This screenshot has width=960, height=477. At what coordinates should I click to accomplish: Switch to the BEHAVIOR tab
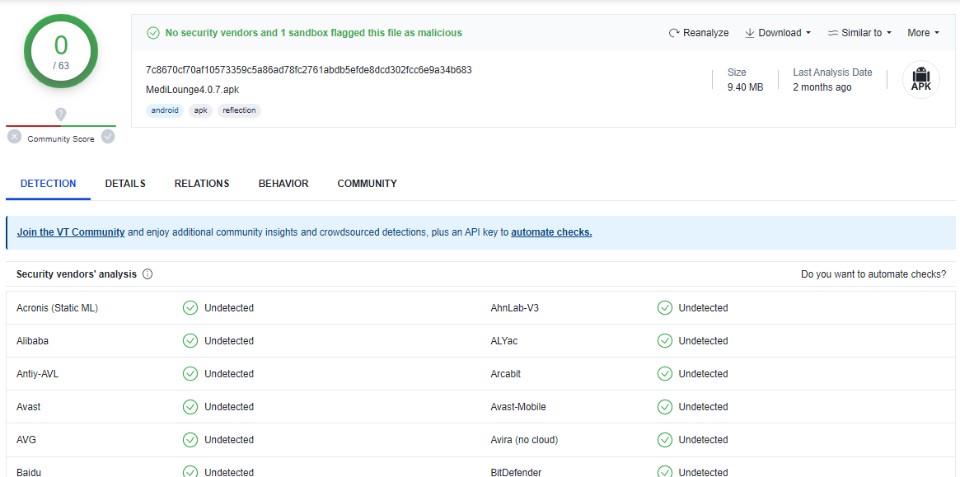tap(283, 183)
